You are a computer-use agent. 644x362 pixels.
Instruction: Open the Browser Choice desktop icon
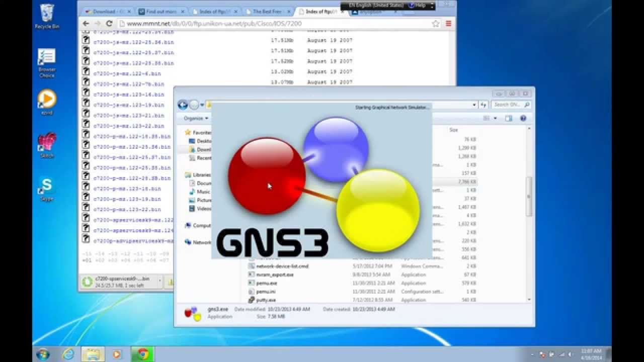[47, 63]
